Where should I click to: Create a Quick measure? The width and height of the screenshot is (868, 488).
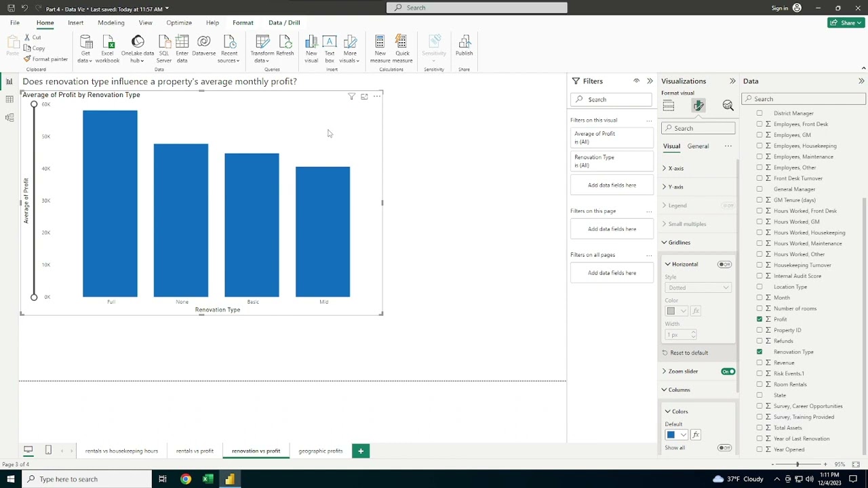(x=402, y=49)
